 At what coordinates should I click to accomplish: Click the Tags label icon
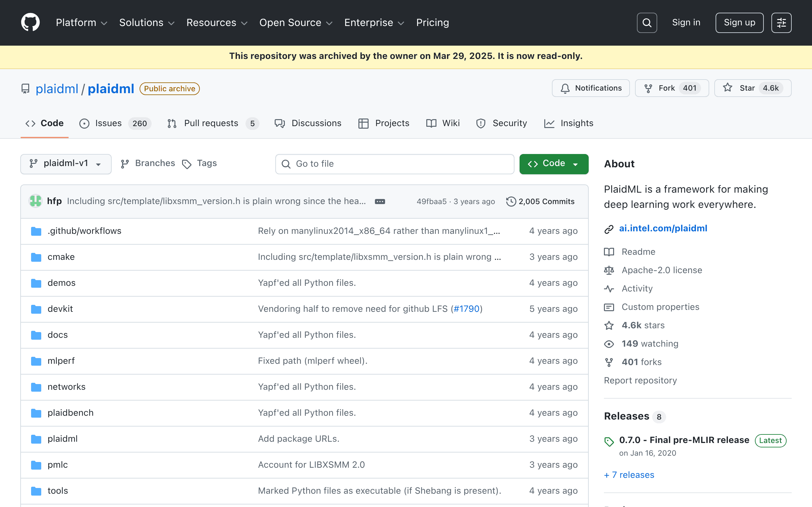point(187,164)
